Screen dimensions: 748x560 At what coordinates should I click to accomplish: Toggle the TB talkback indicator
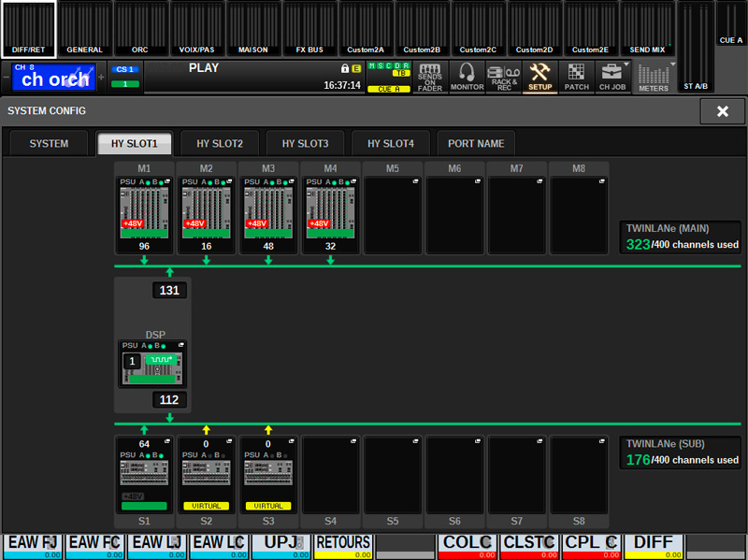coord(401,73)
